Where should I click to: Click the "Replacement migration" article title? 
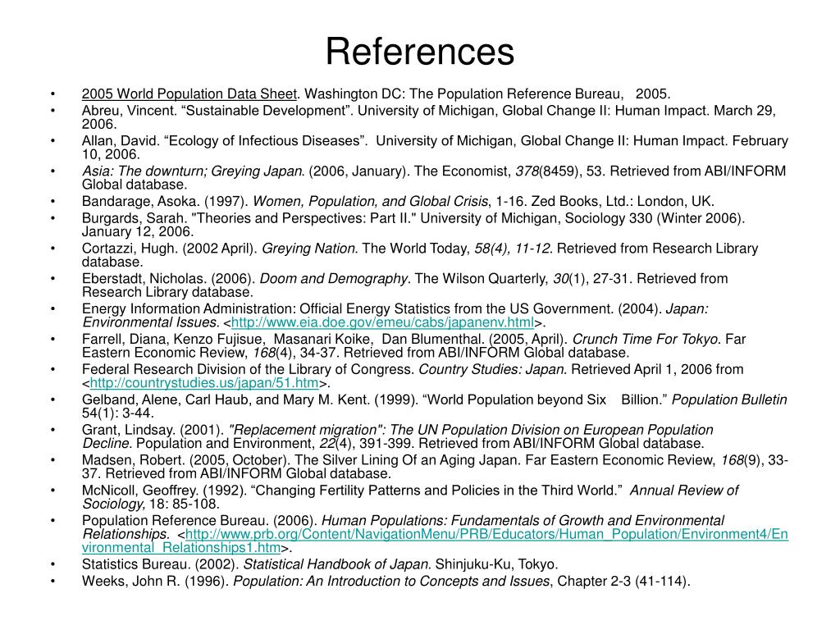pos(398,436)
